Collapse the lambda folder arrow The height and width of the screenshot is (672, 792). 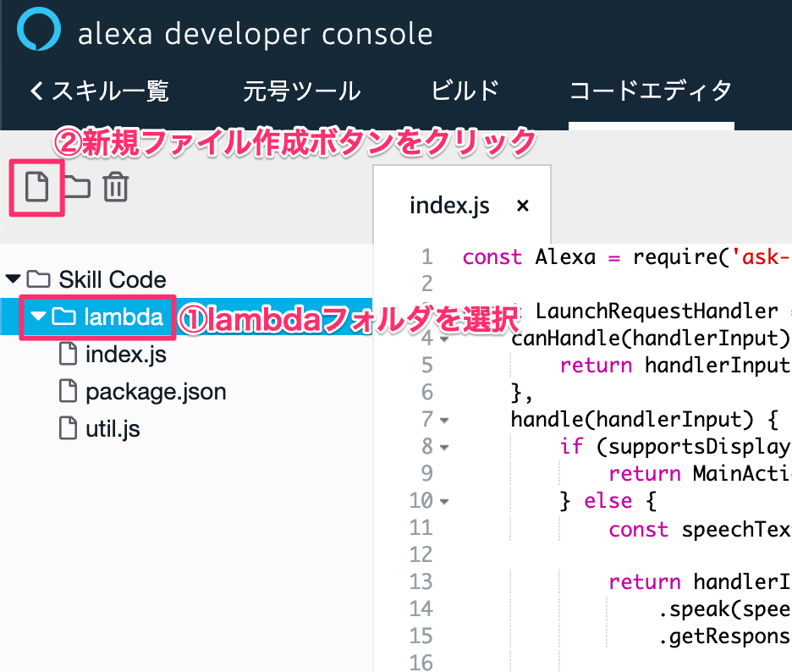coord(38,317)
